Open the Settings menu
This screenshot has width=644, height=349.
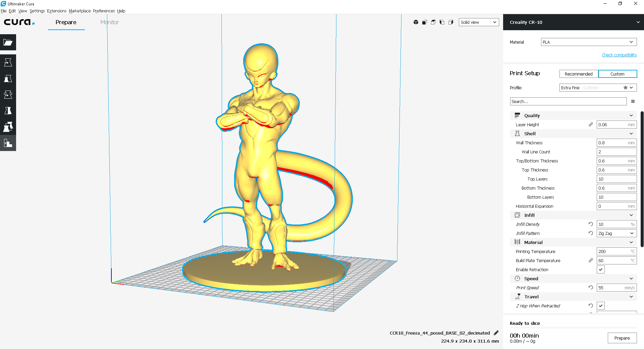[x=37, y=11]
